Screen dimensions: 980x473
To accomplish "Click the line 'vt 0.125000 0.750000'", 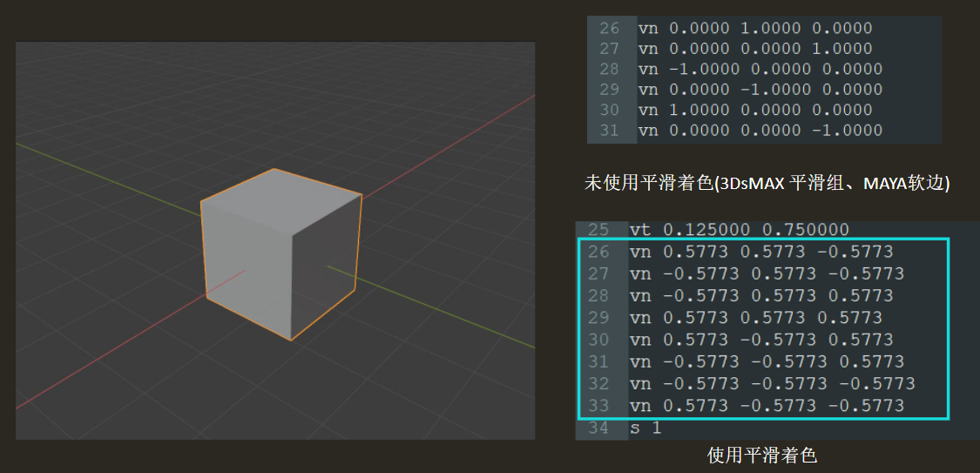I will pyautogui.click(x=740, y=229).
